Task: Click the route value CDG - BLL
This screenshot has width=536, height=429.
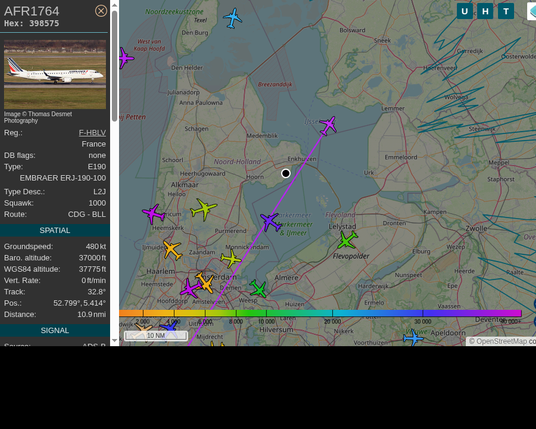Action: (x=87, y=214)
